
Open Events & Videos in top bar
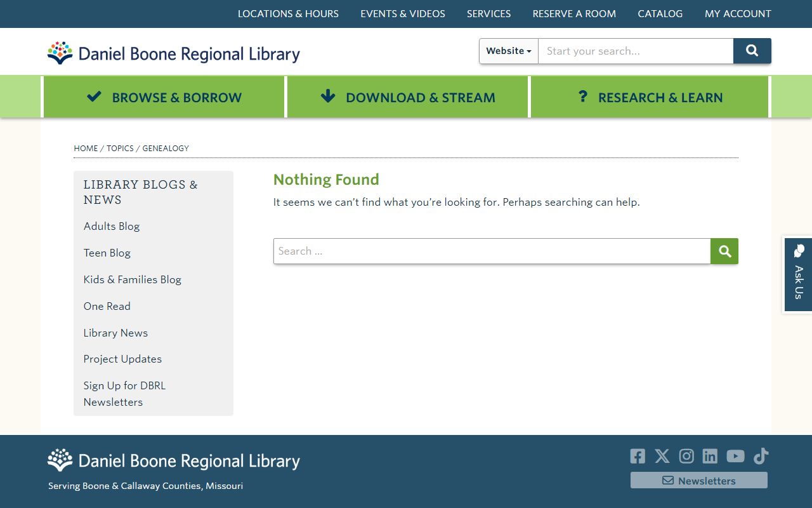[403, 13]
